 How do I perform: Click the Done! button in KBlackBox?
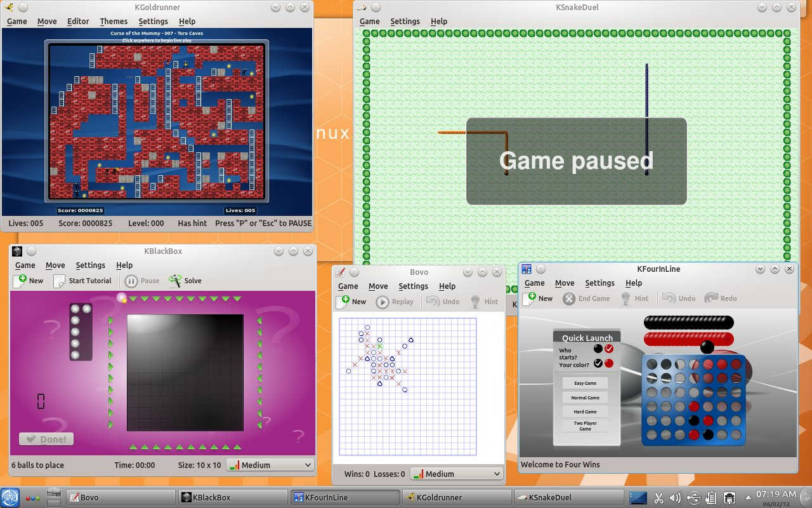(46, 439)
